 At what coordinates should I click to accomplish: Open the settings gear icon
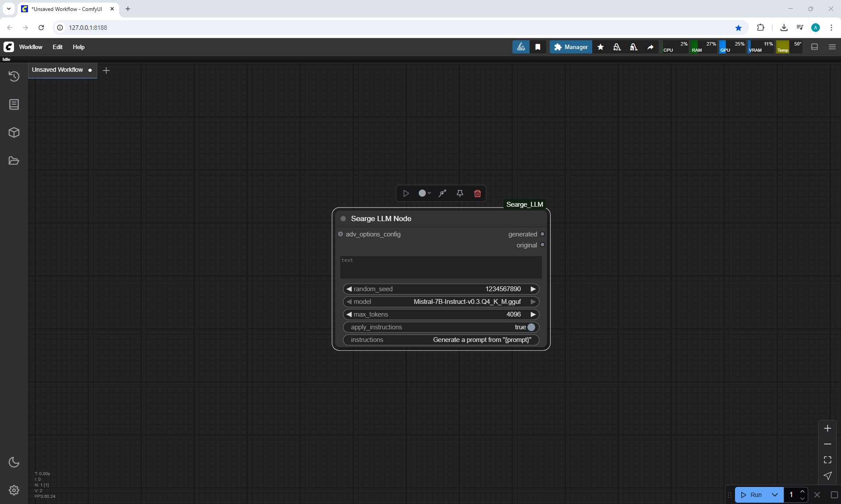tap(14, 490)
